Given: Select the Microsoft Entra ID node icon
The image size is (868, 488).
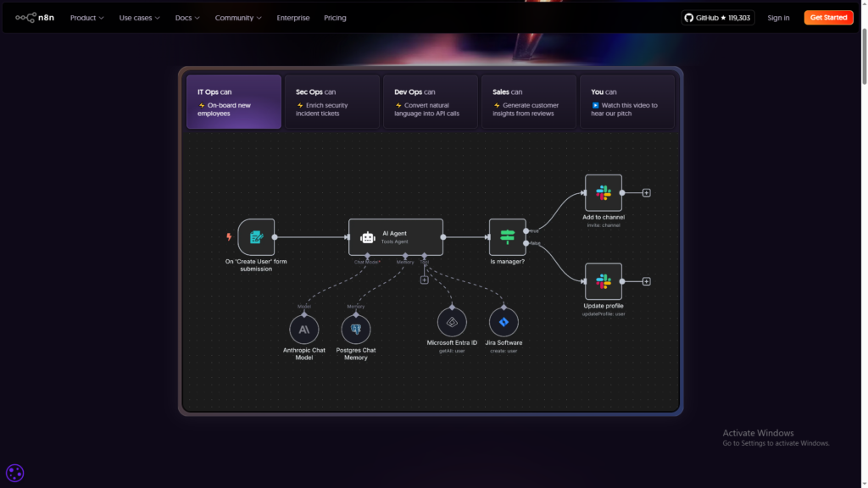Looking at the screenshot, I should click(x=452, y=323).
